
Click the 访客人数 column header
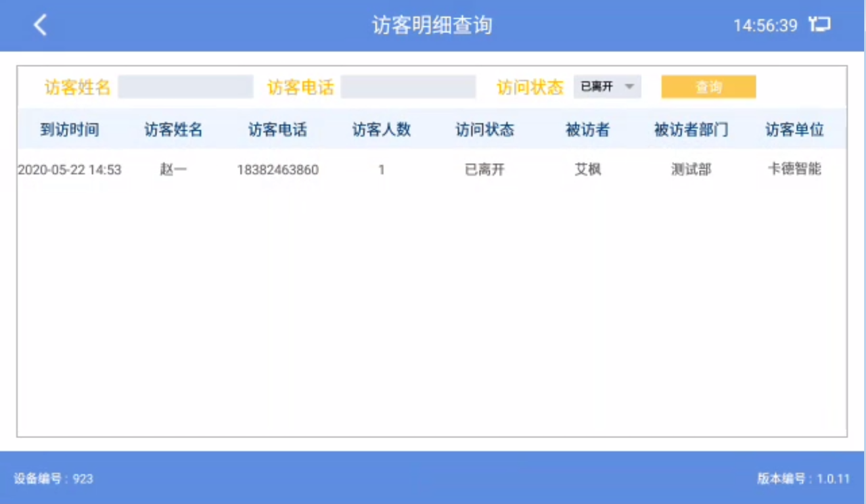(x=381, y=129)
